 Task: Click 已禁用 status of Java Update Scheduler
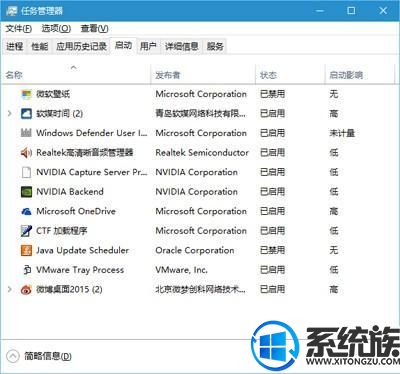click(273, 250)
